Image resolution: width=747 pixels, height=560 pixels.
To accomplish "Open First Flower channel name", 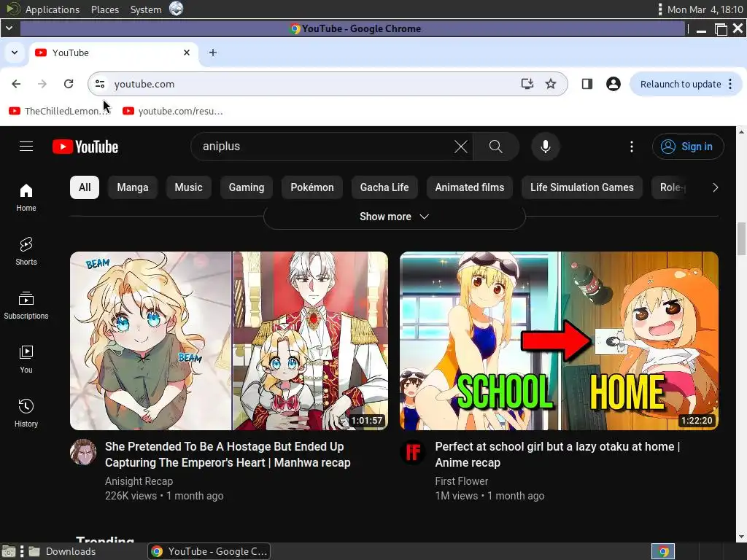I will point(461,481).
